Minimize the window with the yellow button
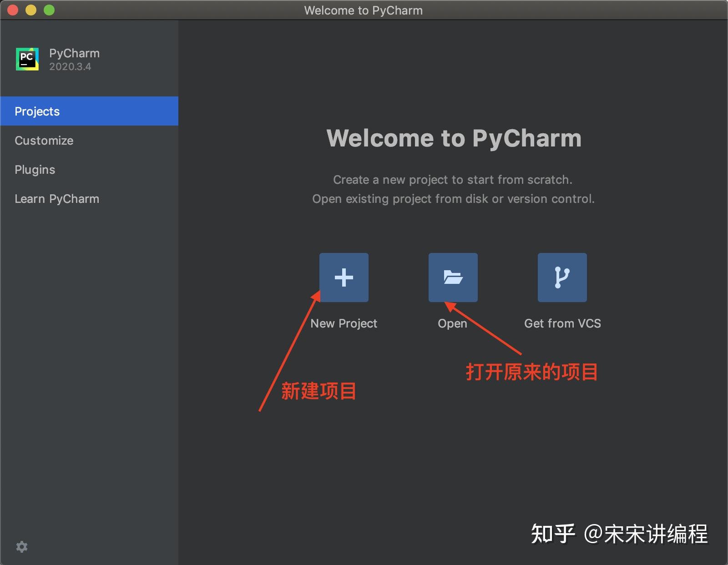Image resolution: width=728 pixels, height=565 pixels. tap(31, 10)
